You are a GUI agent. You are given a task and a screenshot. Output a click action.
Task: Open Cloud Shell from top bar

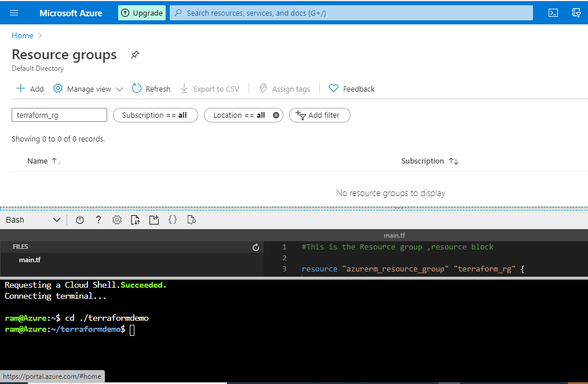click(x=553, y=13)
